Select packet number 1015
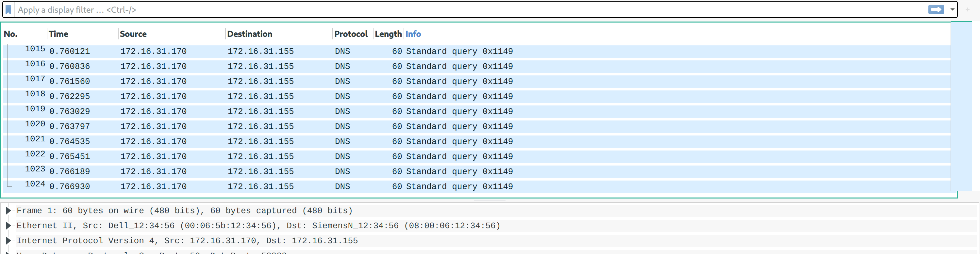The image size is (980, 254). (x=477, y=51)
